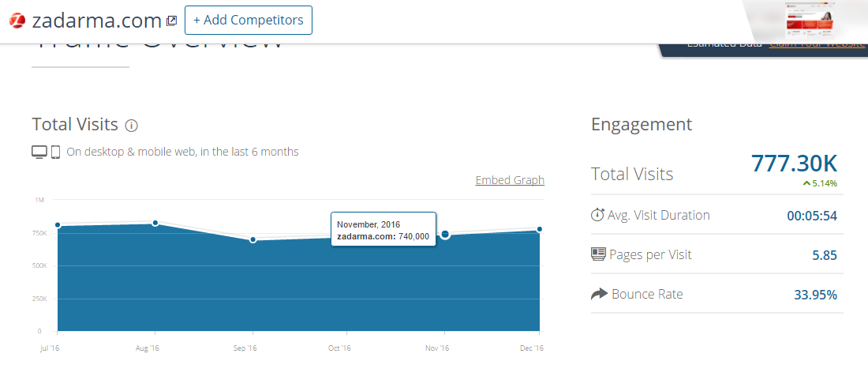
Task: Open zadarma.com external link icon
Action: [x=172, y=21]
